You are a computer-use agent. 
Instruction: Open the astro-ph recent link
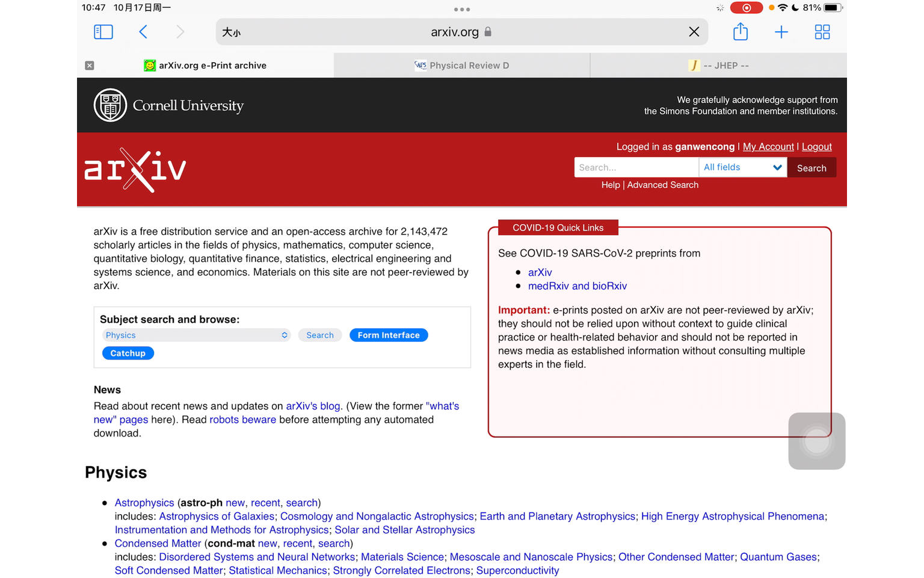point(265,503)
